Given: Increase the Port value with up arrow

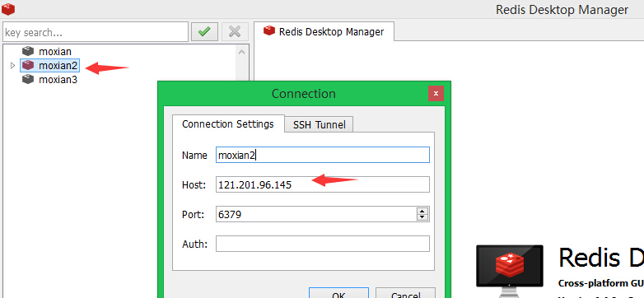Looking at the screenshot, I should coord(422,211).
